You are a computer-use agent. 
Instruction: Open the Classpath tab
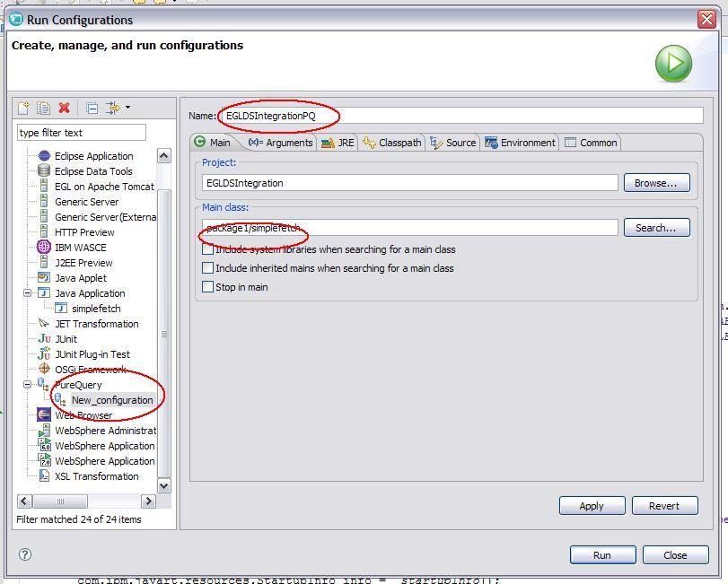392,143
